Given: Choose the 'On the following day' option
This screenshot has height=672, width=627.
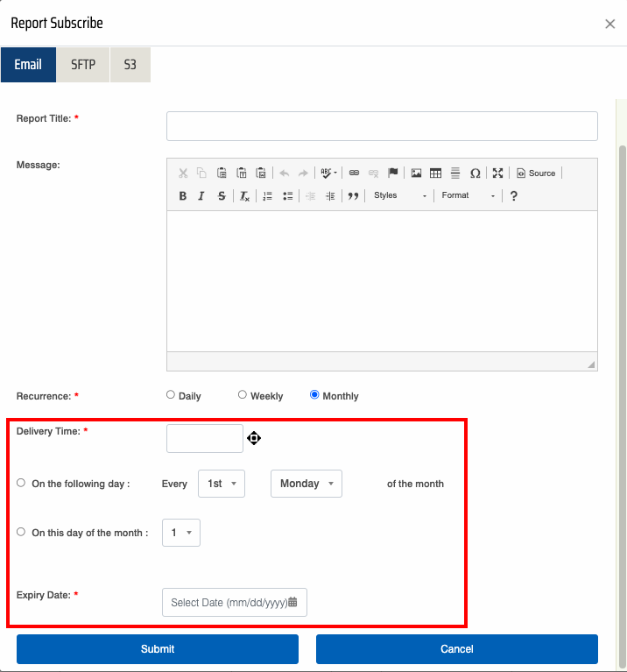Looking at the screenshot, I should pyautogui.click(x=21, y=483).
